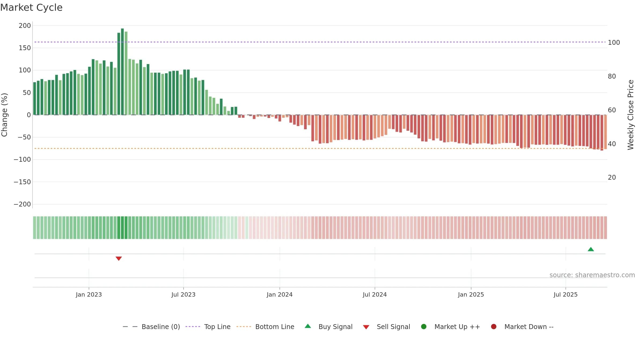Click the 150 left axis tick label
Screen dimensions: 644x362
coord(25,48)
